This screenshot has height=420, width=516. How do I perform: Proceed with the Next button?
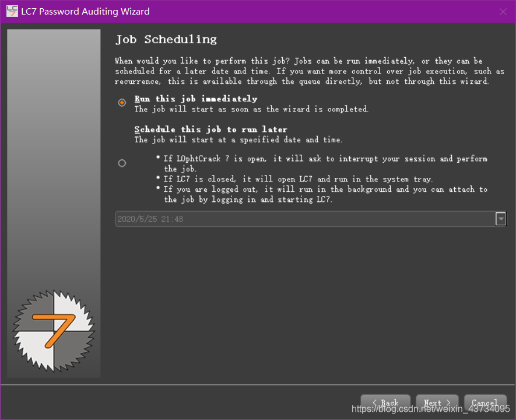(x=437, y=402)
